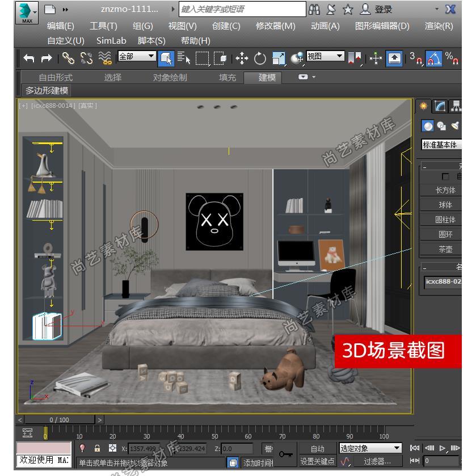476x476 pixels.
Task: Step time slider back with left arrow
Action: point(20,420)
